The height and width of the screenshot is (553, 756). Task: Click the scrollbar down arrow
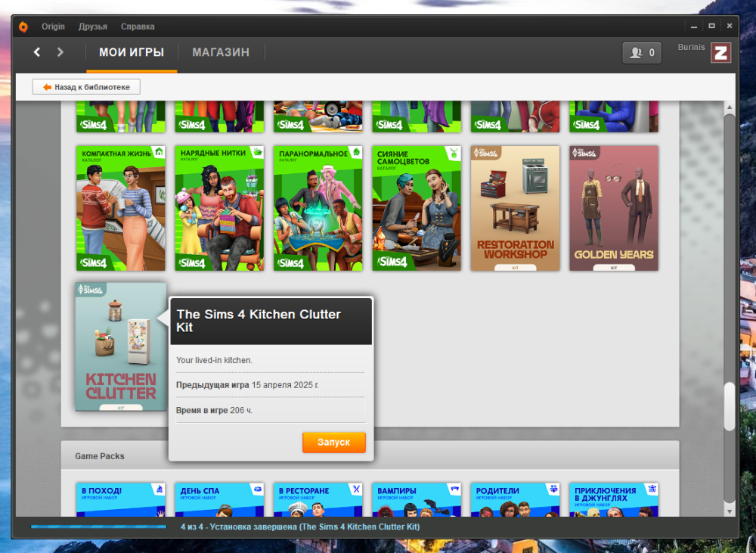729,511
